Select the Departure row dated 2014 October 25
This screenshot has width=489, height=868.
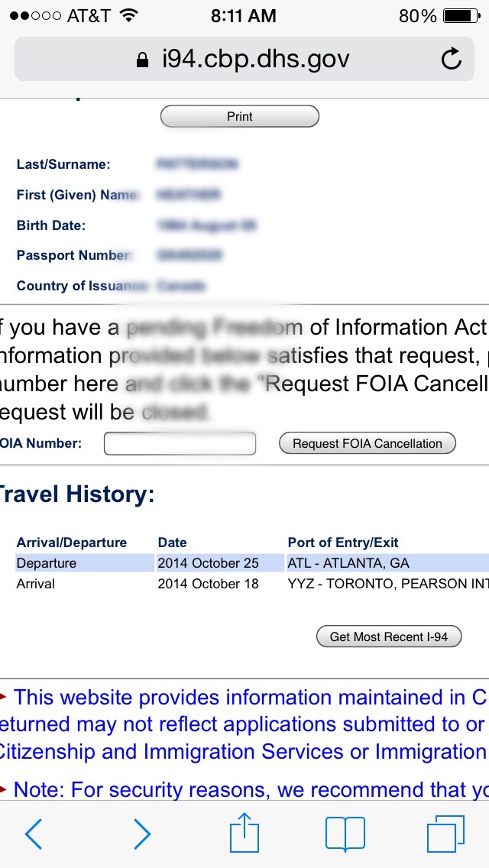click(x=252, y=563)
